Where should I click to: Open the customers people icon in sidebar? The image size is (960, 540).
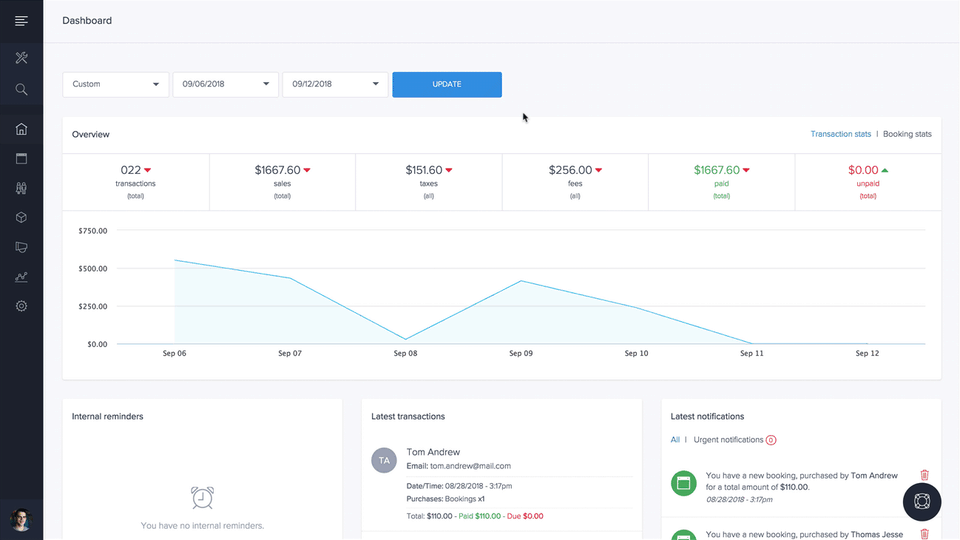[21, 188]
